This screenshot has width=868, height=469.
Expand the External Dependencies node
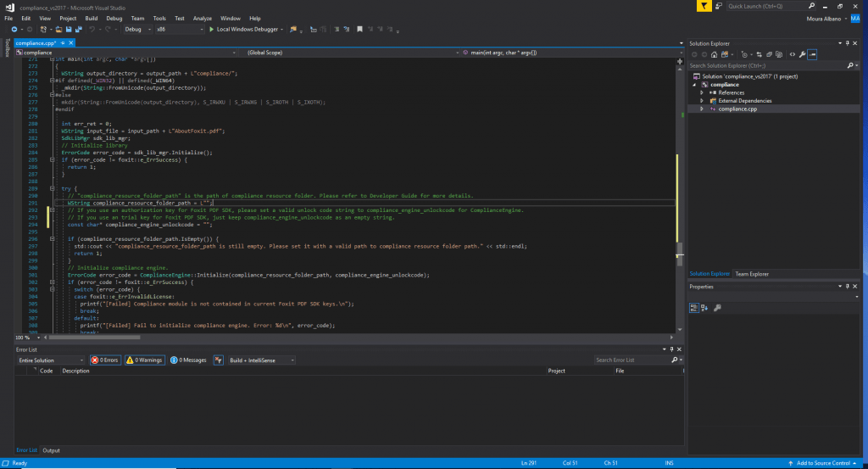coord(702,101)
